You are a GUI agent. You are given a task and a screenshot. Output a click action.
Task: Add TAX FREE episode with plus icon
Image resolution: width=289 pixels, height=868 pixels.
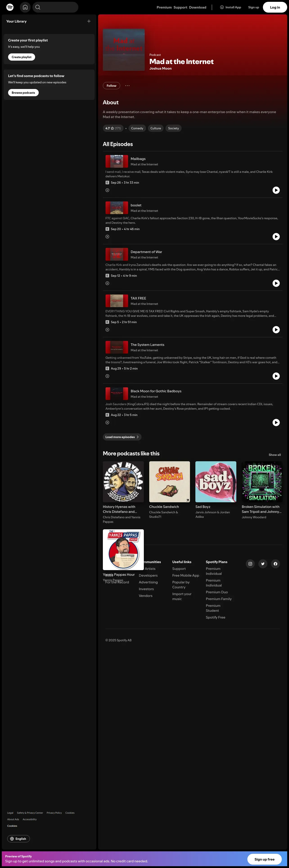pos(107,329)
